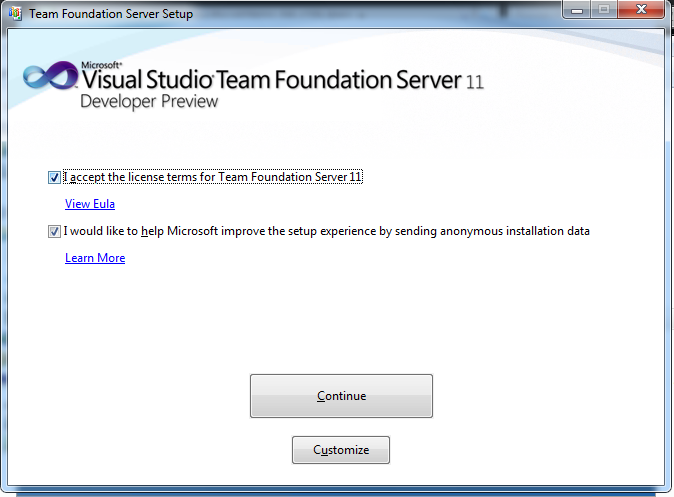Uncheck the accept license terms checkbox
This screenshot has height=497, width=674.
pyautogui.click(x=53, y=177)
